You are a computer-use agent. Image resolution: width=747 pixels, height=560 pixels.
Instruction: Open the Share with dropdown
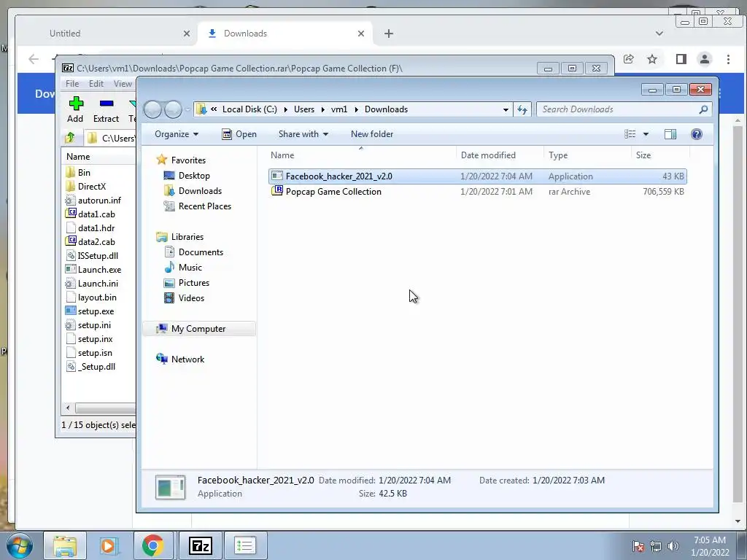coord(303,134)
